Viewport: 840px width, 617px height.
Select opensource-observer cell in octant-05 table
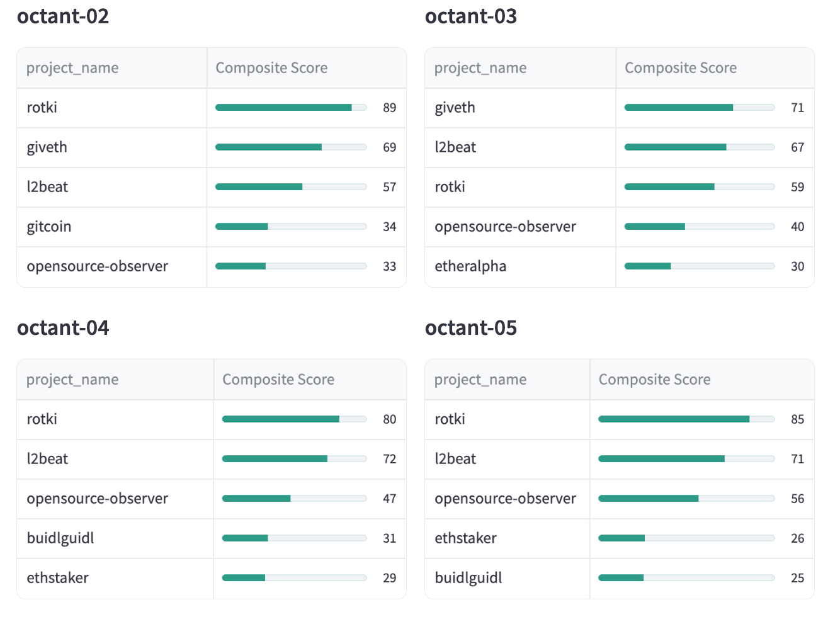[x=505, y=499]
